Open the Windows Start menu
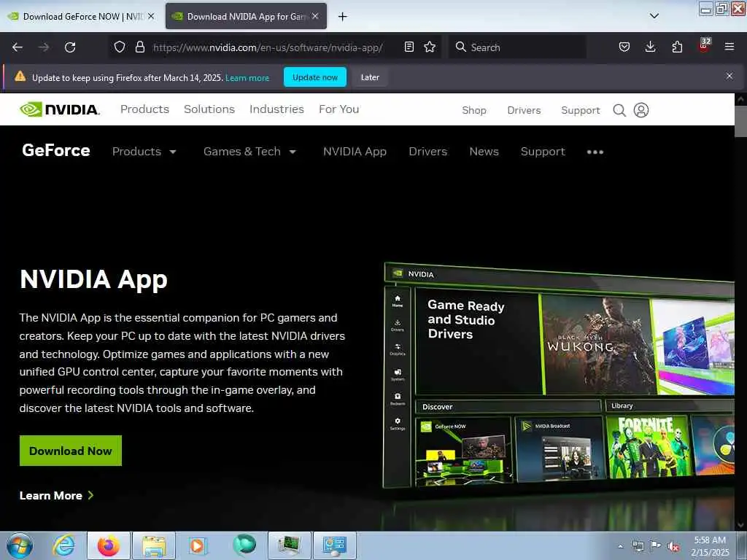The width and height of the screenshot is (747, 560). pos(20,545)
